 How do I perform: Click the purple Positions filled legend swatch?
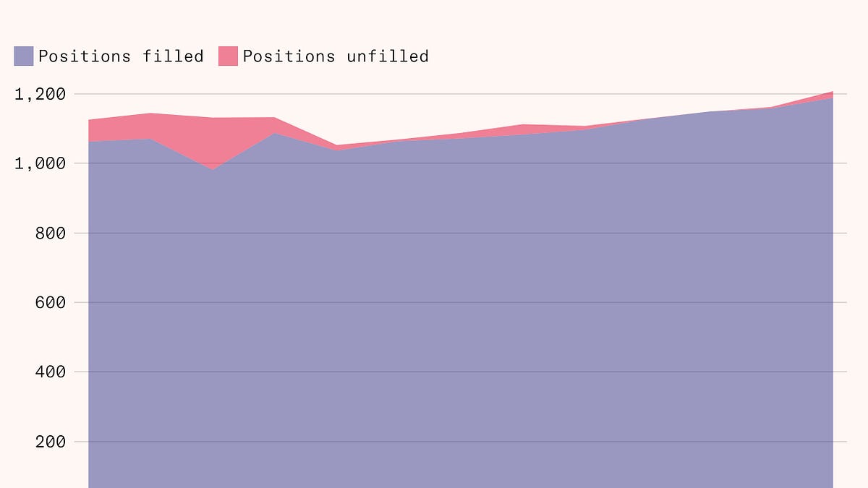[24, 56]
